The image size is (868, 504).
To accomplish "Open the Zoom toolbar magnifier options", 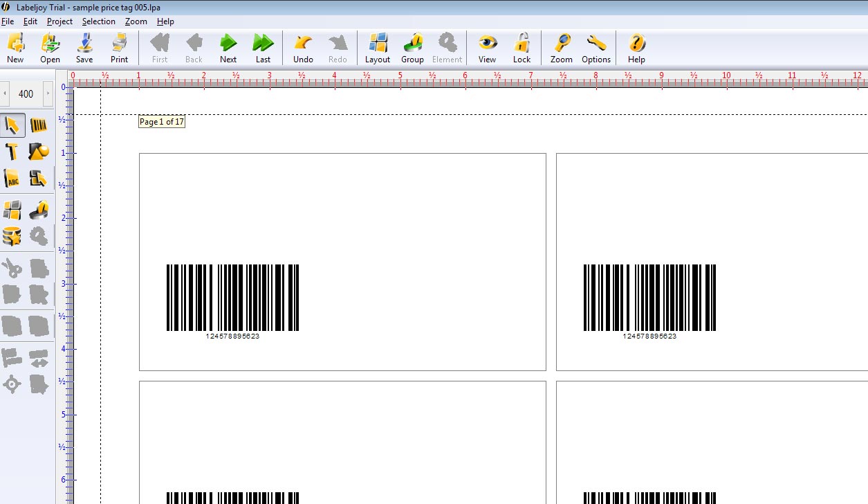I will click(561, 48).
